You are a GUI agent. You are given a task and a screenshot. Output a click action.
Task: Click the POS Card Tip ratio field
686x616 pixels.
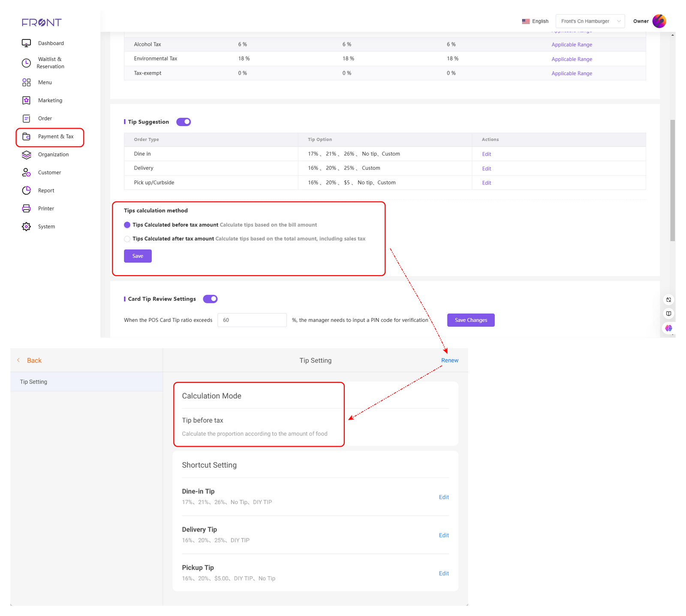pyautogui.click(x=252, y=320)
